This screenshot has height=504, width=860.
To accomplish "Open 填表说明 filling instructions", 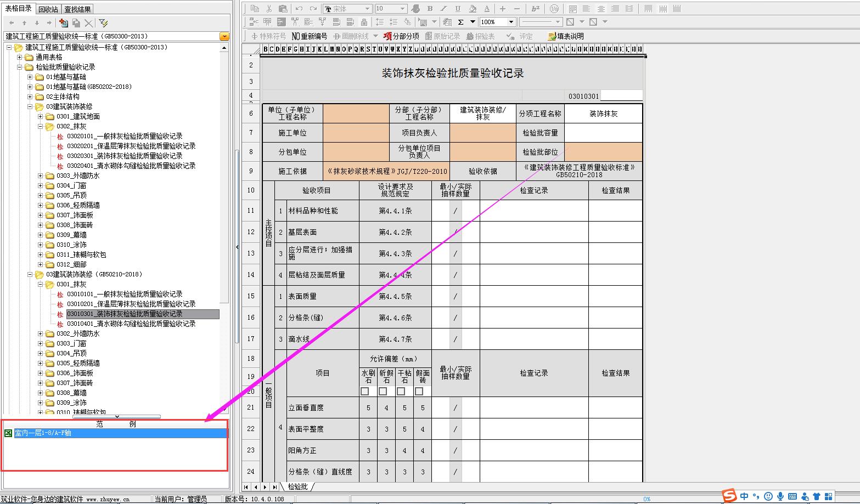I will click(x=566, y=36).
